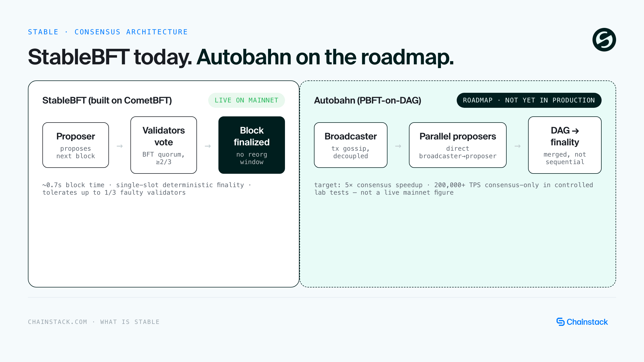
Task: Click the 'tx gossip, decoupled' subtext
Action: (351, 152)
